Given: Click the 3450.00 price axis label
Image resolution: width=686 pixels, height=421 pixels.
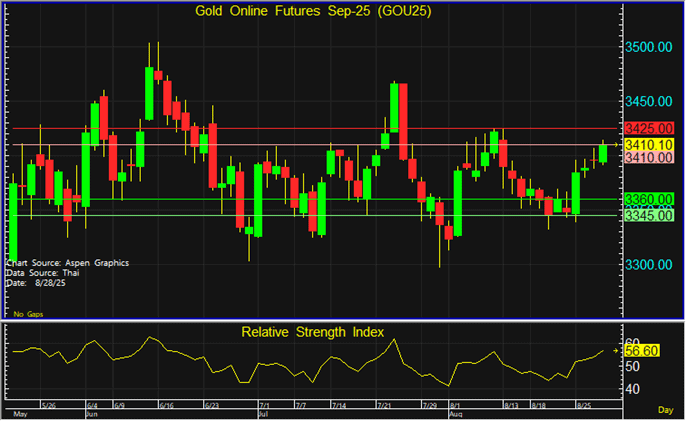Looking at the screenshot, I should click(648, 102).
